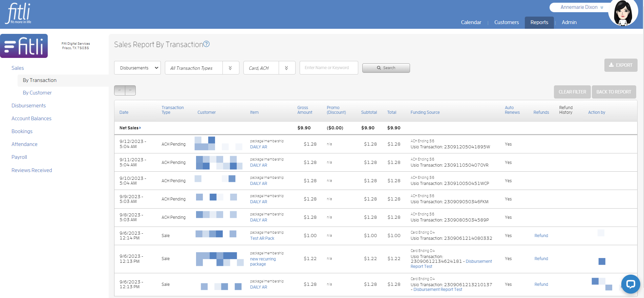Open the help icon beside Sales Report title
644x298 pixels.
(206, 44)
